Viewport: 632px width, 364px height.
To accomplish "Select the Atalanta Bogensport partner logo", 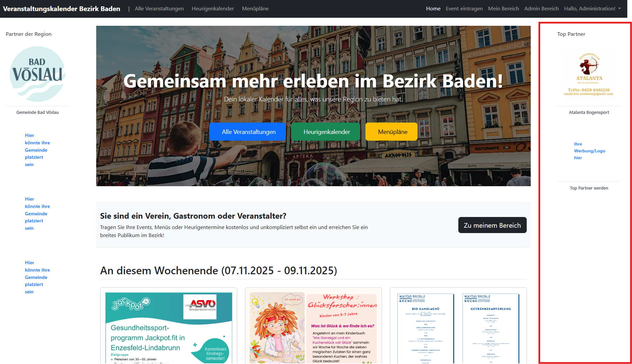I will pos(589,74).
